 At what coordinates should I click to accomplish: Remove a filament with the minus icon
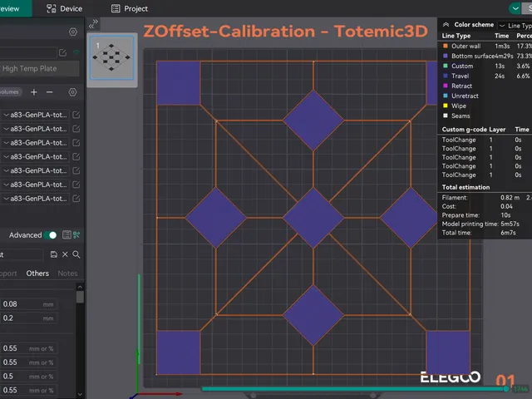click(50, 92)
